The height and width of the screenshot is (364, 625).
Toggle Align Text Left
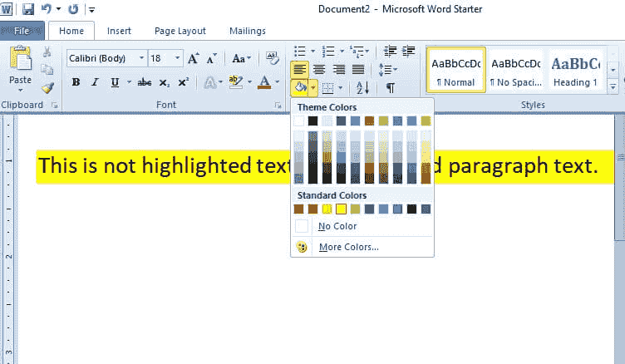click(x=299, y=69)
